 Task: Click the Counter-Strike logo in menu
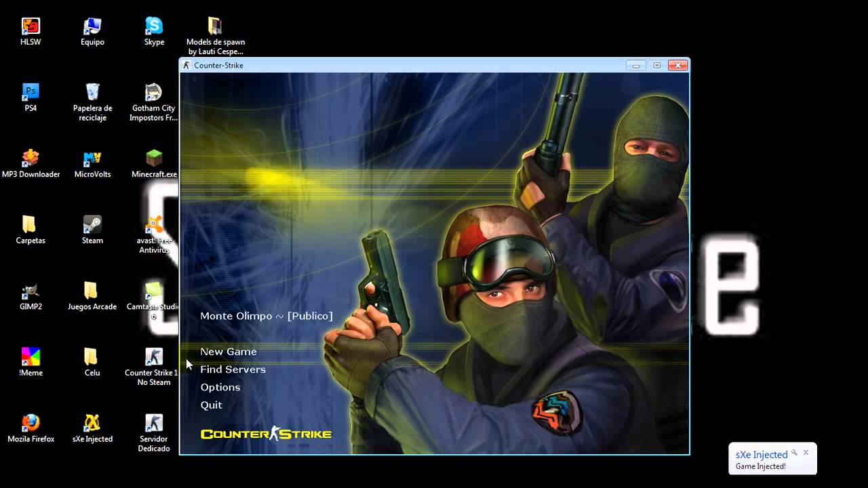click(x=266, y=434)
